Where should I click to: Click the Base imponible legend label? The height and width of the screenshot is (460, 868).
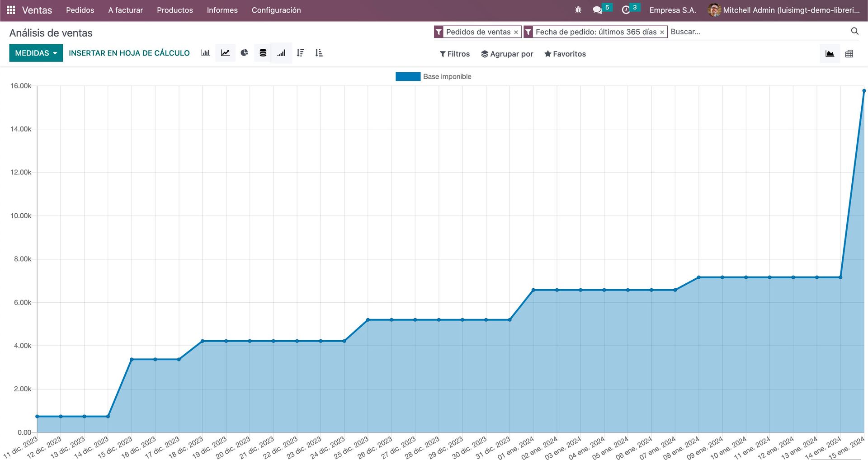[x=447, y=76]
